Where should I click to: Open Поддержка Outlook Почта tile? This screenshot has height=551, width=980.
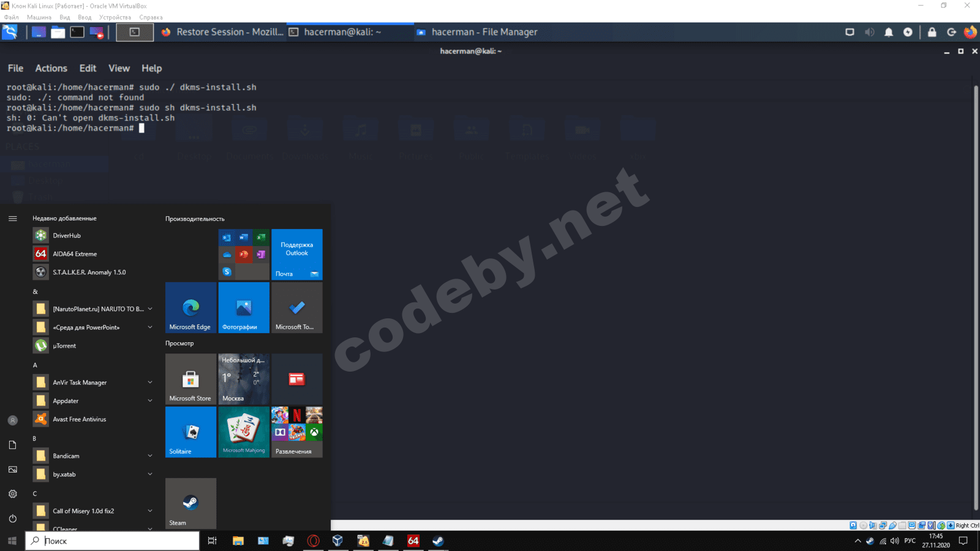[x=297, y=255]
